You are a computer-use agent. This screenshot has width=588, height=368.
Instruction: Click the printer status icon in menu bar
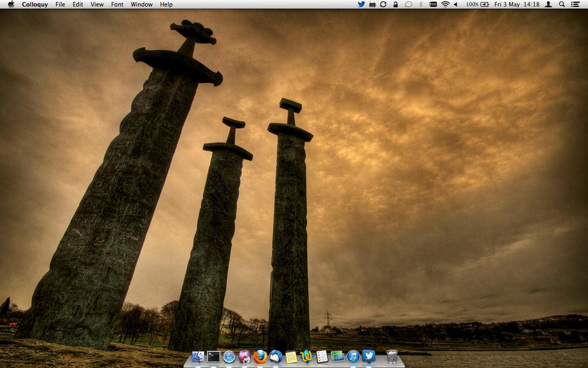[372, 4]
